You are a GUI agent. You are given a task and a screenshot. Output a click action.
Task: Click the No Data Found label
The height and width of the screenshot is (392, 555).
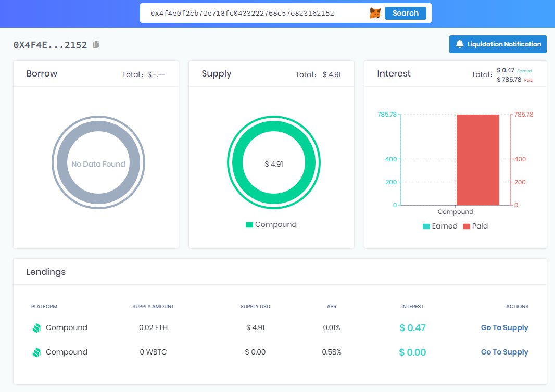point(98,164)
